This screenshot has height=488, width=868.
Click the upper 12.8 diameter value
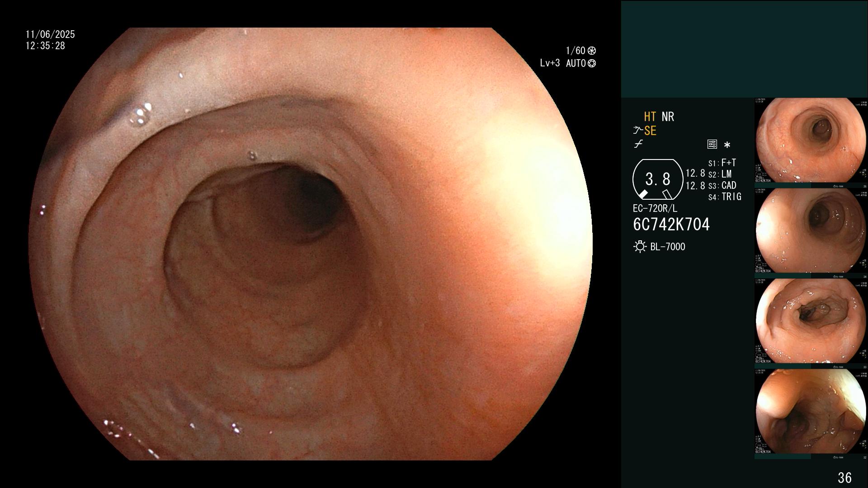[x=695, y=173]
